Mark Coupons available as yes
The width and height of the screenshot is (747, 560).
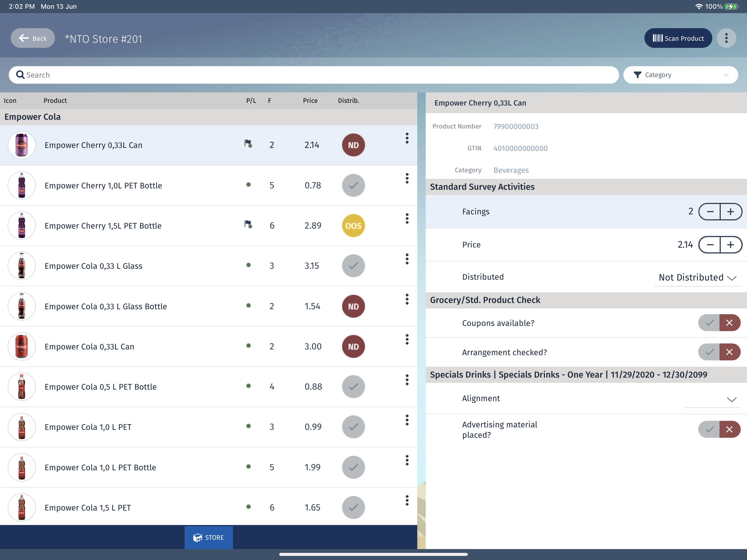click(709, 323)
